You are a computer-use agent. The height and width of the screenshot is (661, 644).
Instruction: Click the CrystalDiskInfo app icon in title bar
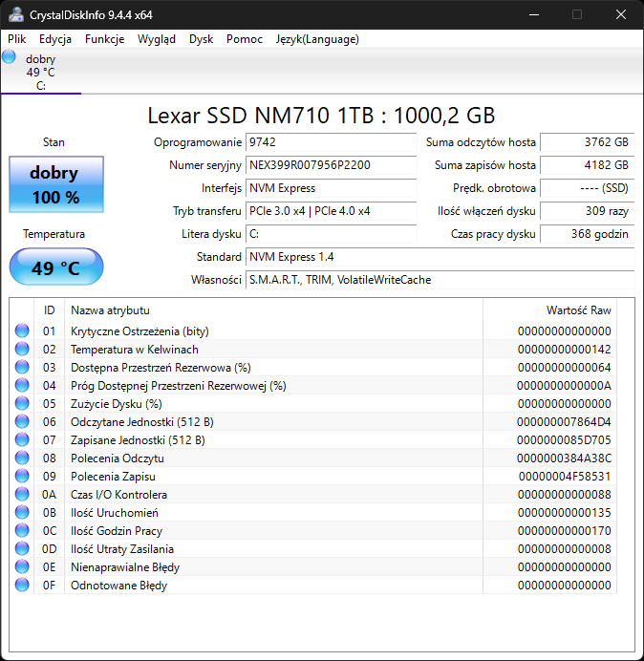(16, 14)
